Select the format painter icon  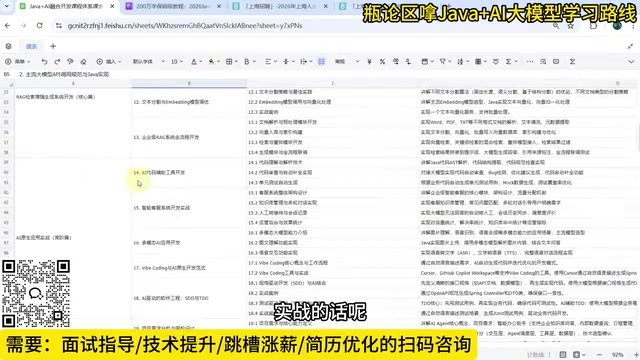click(x=70, y=62)
